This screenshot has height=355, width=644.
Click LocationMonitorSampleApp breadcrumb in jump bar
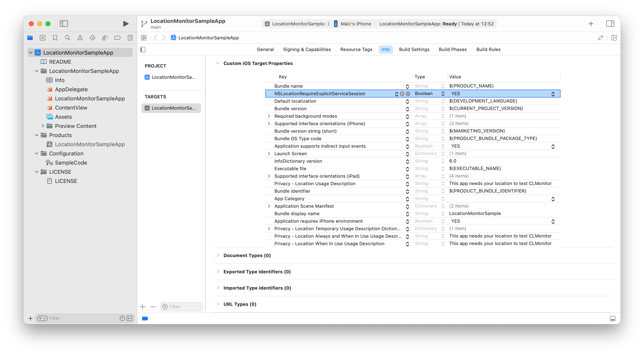point(205,38)
